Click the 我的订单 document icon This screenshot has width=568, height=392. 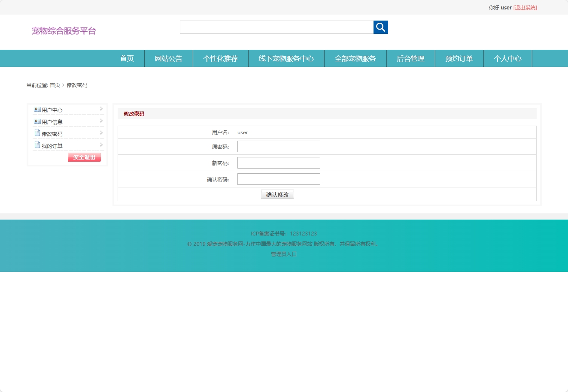pos(37,145)
